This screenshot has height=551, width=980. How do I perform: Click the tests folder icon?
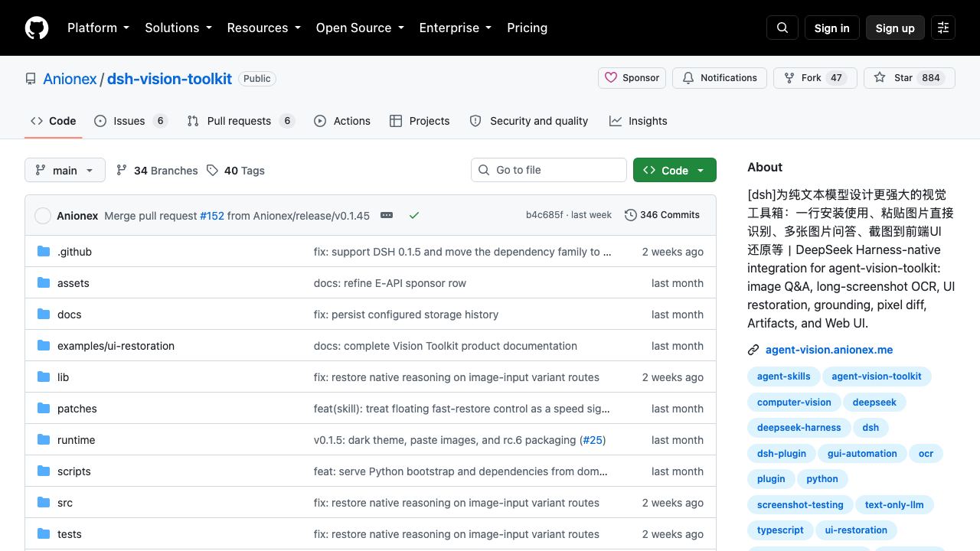pos(44,534)
